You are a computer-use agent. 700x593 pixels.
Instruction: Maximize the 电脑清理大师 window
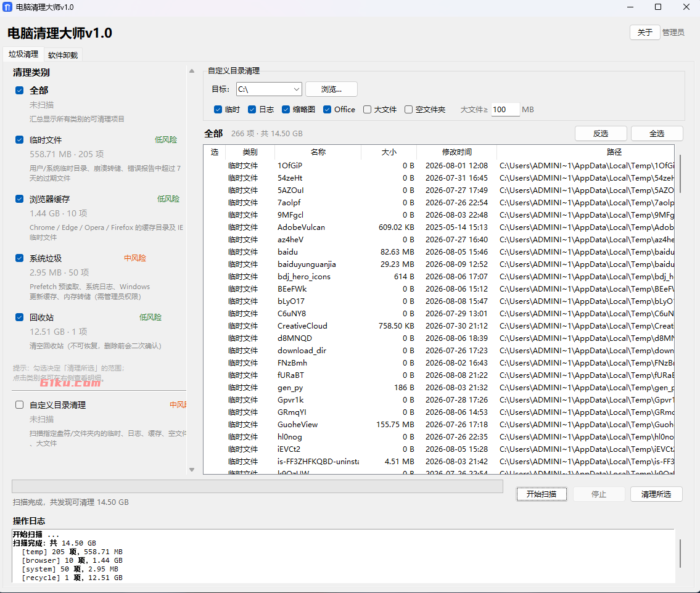658,7
